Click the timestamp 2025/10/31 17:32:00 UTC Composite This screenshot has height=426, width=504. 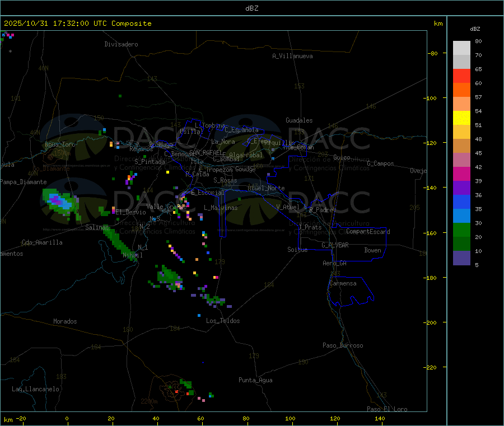77,24
